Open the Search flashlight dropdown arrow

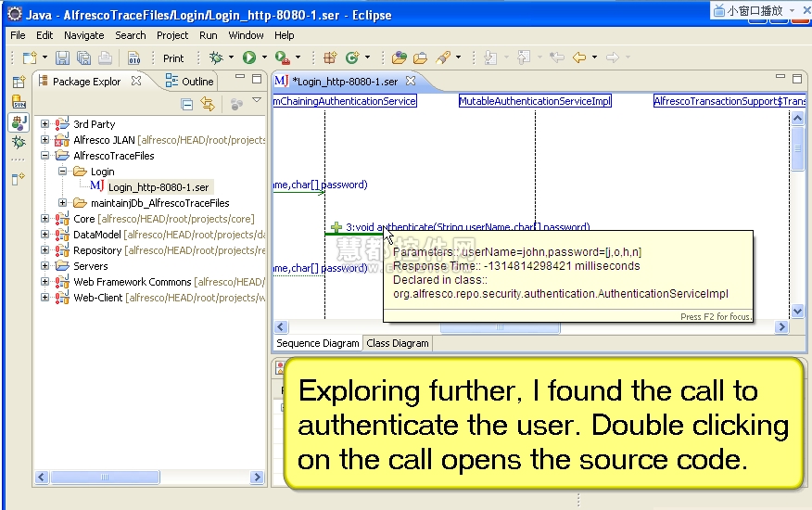tap(458, 57)
